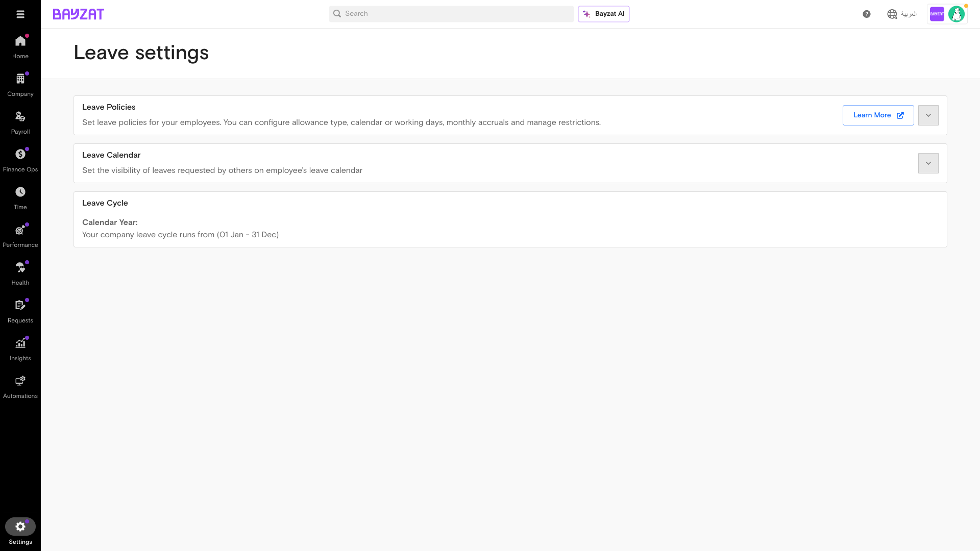The image size is (980, 551).
Task: Open Automations in sidebar
Action: 20,387
